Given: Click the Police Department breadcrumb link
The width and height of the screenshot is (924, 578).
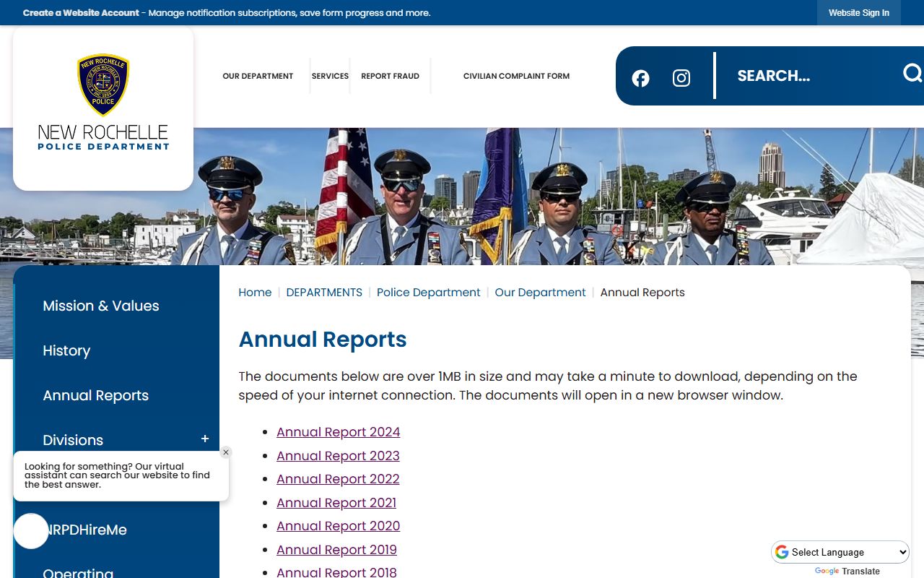Looking at the screenshot, I should 428,293.
